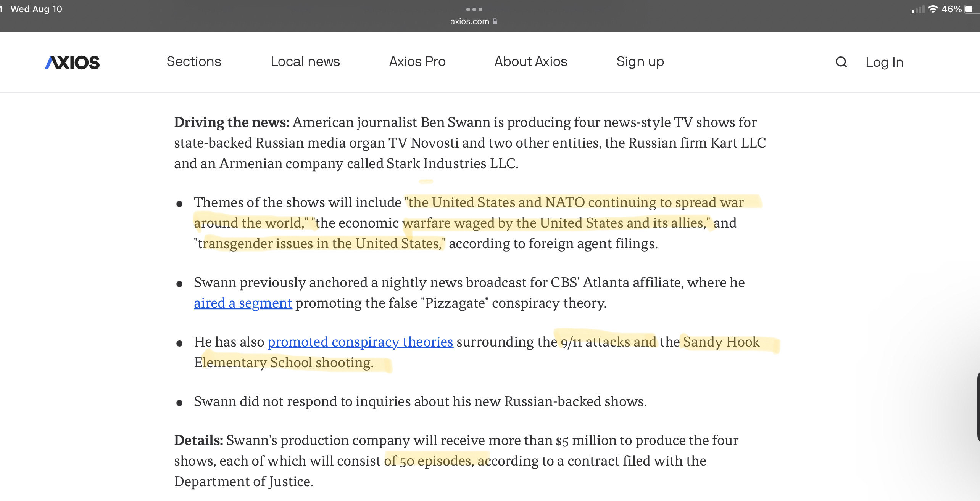Screen dimensions: 980x501
Task: Open About Axios menu
Action: click(531, 61)
